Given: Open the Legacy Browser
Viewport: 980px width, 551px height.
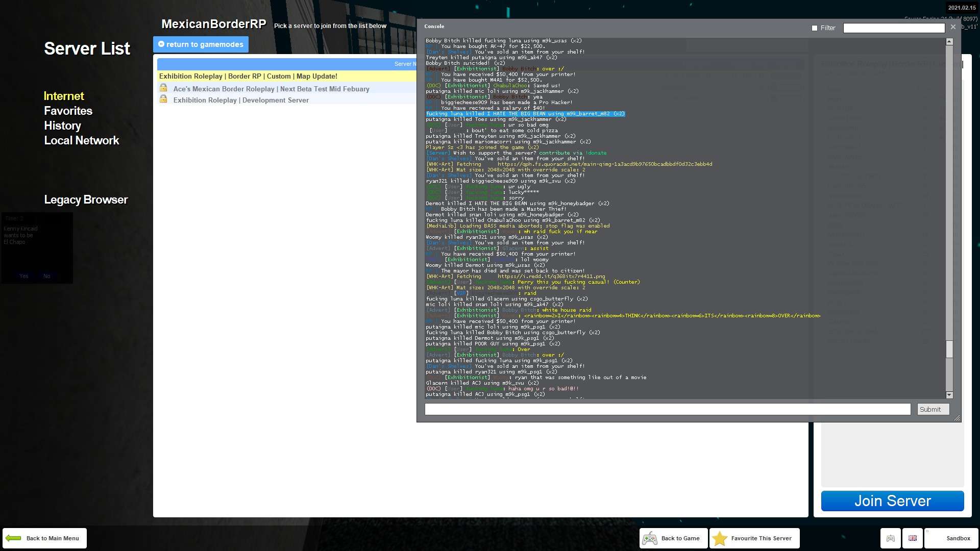Looking at the screenshot, I should coord(86,199).
